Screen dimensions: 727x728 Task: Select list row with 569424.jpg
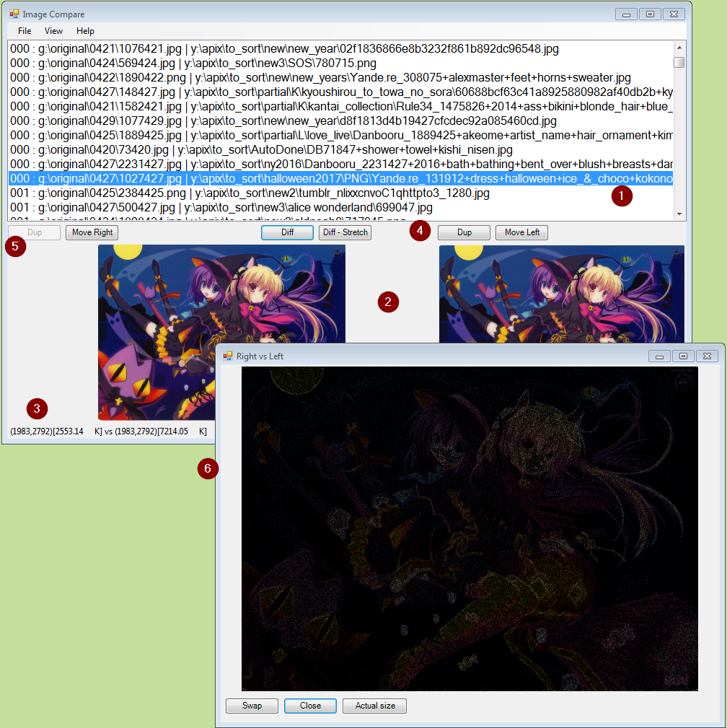(340, 63)
